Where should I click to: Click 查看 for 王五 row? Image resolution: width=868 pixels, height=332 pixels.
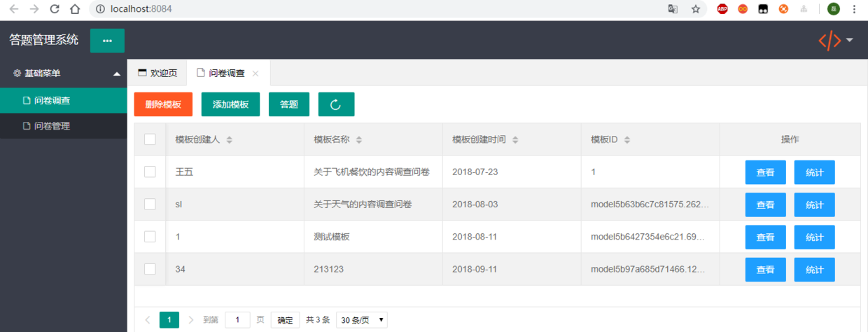[x=766, y=172]
